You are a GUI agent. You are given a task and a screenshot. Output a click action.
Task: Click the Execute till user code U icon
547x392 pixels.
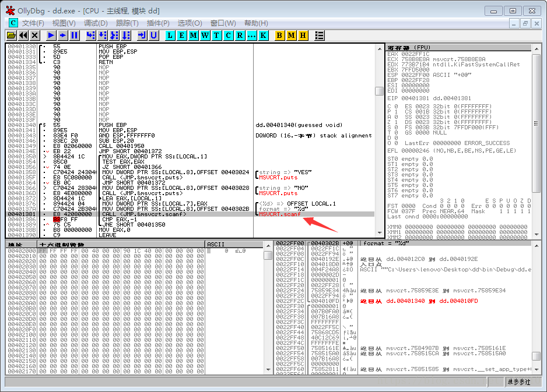pos(153,35)
